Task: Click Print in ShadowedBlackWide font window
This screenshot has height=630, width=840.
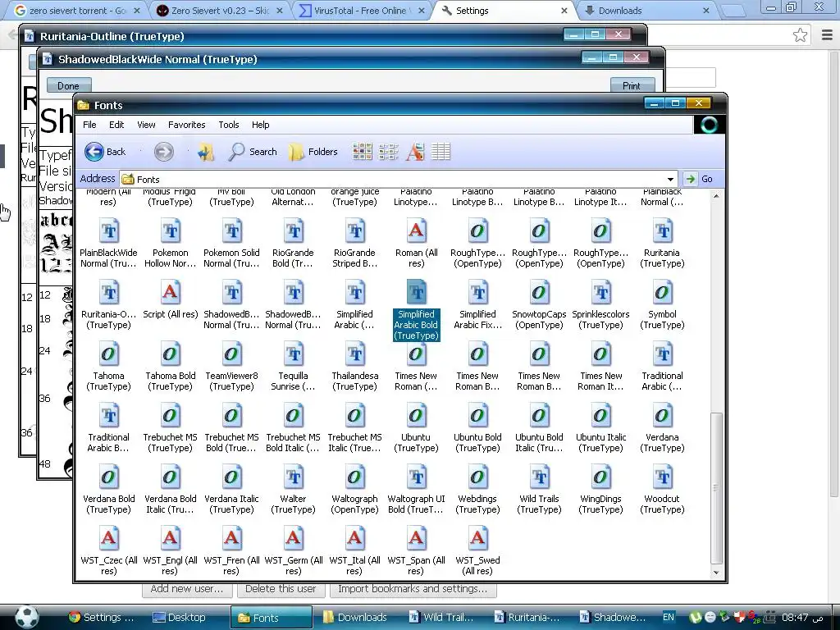Action: pos(632,85)
